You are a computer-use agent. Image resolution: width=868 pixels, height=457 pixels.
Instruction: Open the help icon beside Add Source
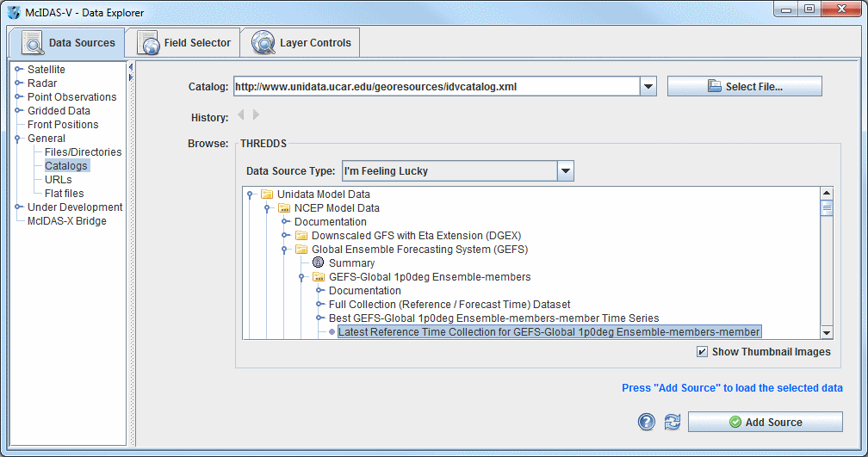click(646, 422)
